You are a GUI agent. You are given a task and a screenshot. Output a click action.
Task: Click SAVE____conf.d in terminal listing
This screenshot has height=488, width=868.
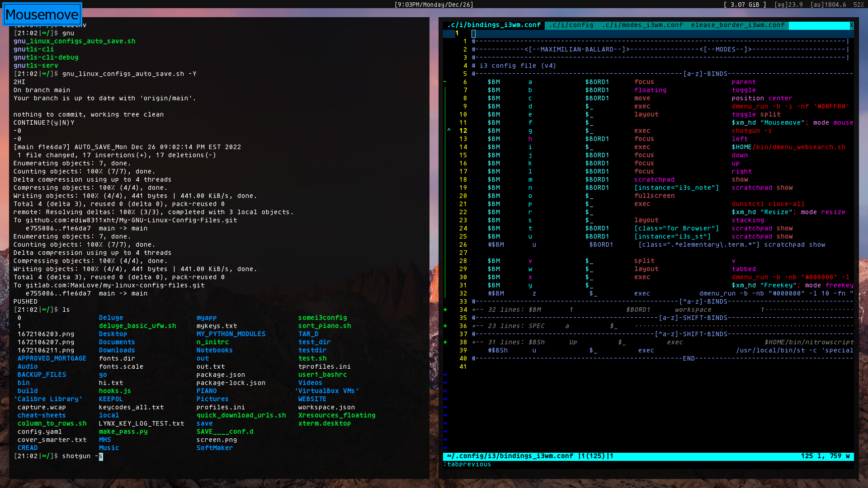[x=225, y=432]
